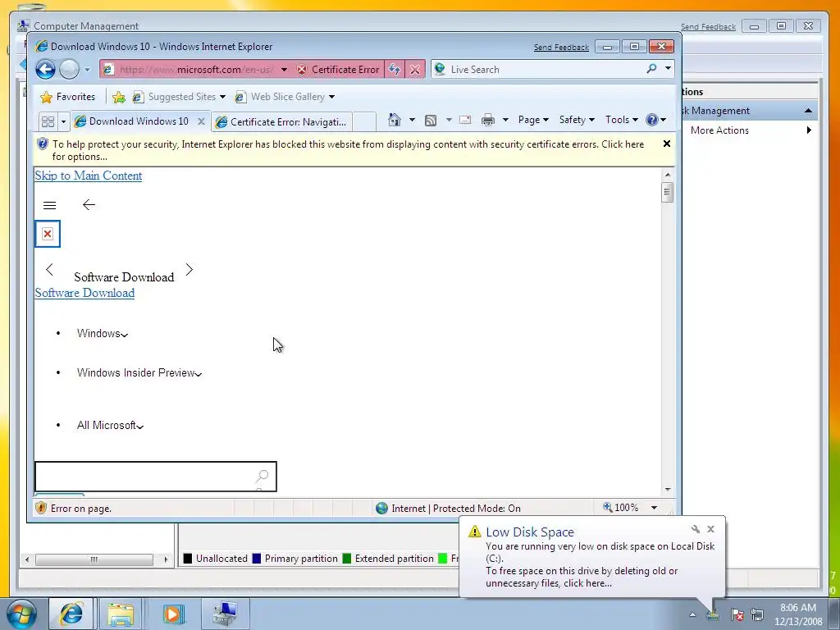Screen dimensions: 840x630
Task: Expand the Windows menu on page
Action: 103,333
